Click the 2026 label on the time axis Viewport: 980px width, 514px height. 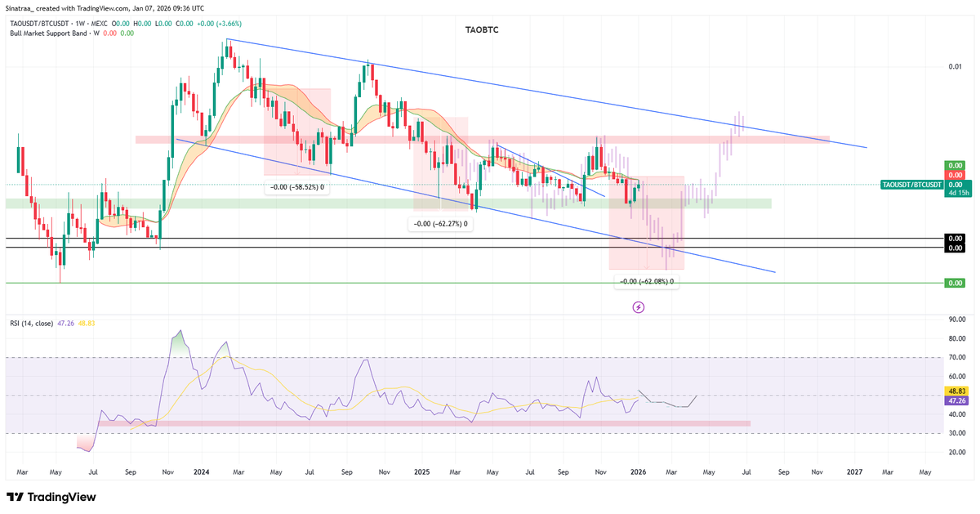tap(639, 472)
